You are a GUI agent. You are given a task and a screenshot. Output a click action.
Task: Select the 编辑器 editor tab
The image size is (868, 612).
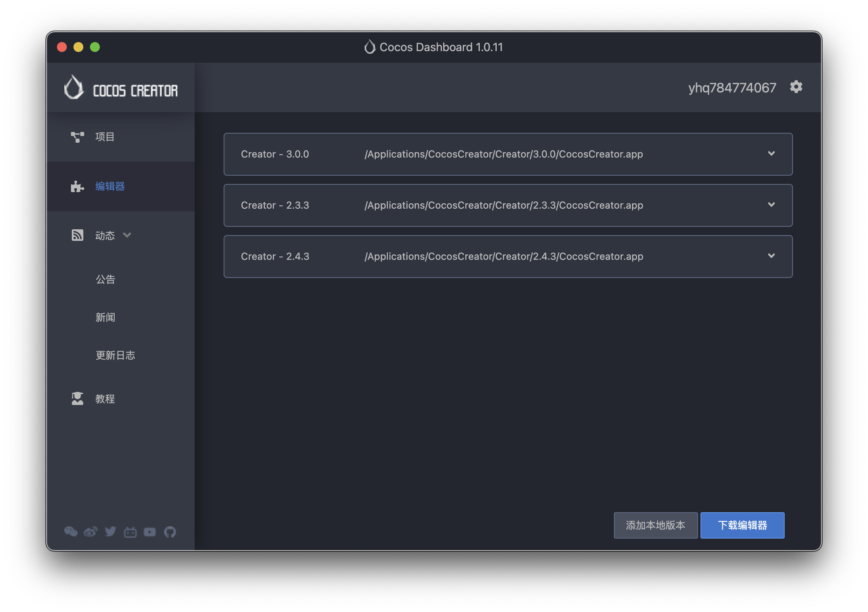coord(110,186)
